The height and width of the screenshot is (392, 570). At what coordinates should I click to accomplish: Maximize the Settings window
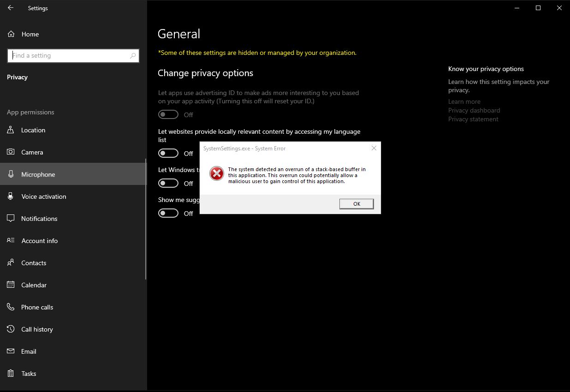point(538,8)
